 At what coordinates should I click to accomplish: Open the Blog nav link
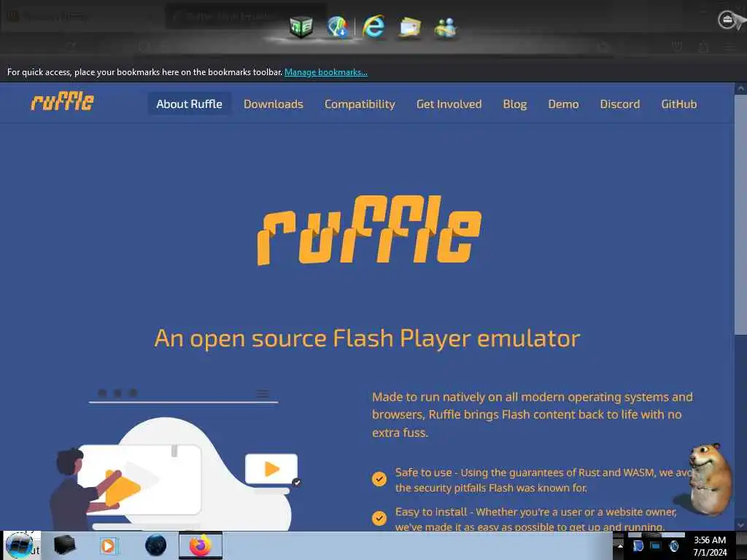click(x=515, y=104)
